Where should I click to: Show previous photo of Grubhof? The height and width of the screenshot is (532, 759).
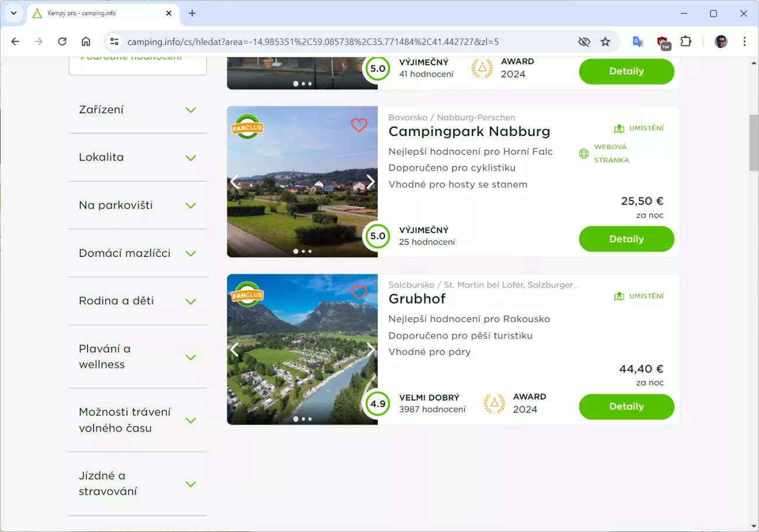[x=235, y=349]
